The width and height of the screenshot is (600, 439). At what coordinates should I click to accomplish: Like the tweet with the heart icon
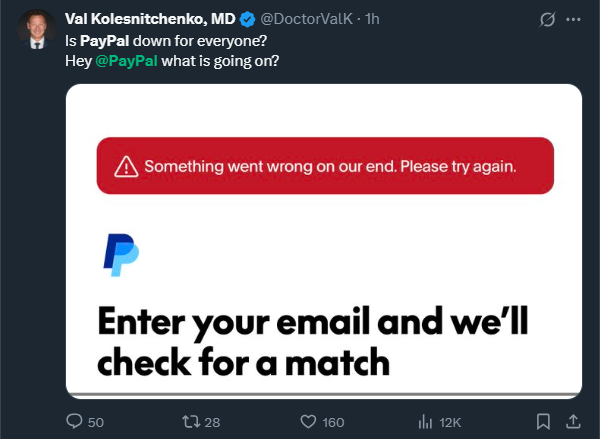[x=309, y=421]
